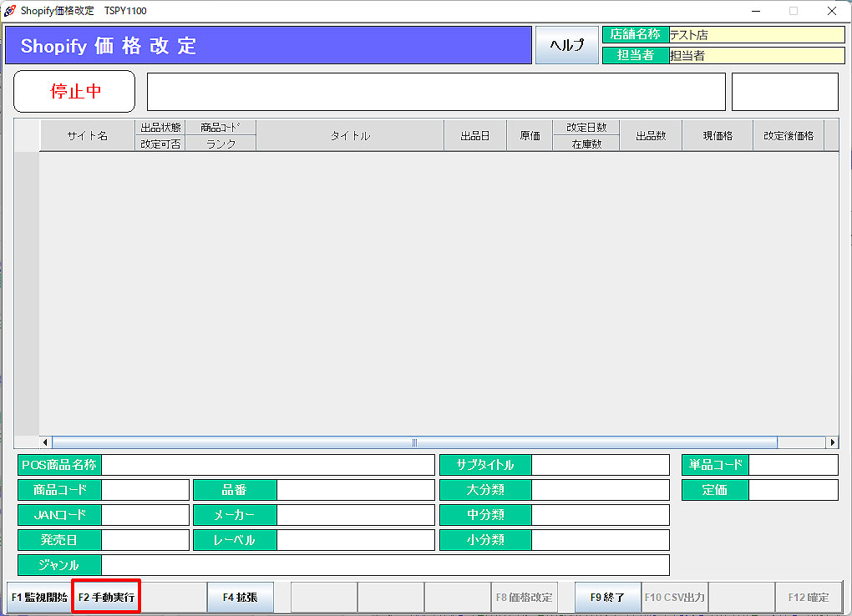The image size is (852, 616).
Task: Focus the JANコード input field
Action: click(145, 515)
